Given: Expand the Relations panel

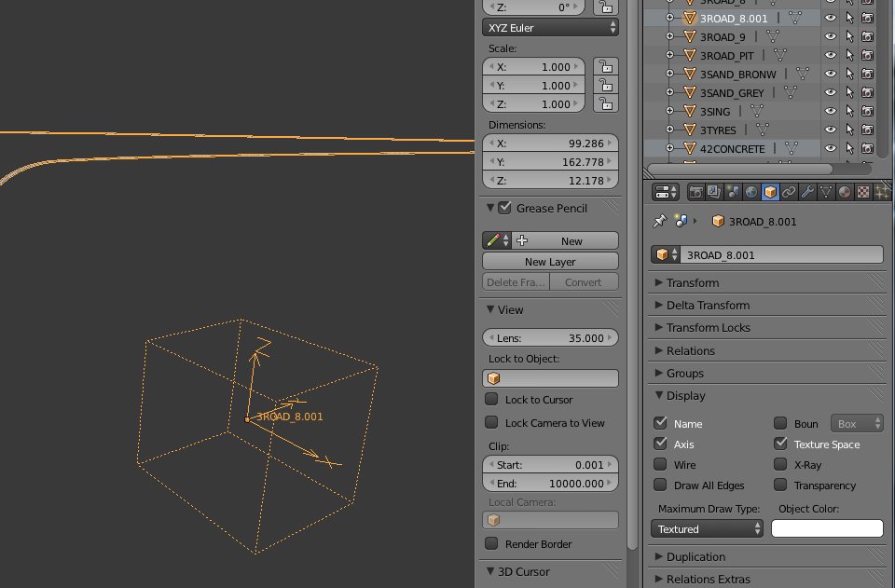Looking at the screenshot, I should 659,350.
